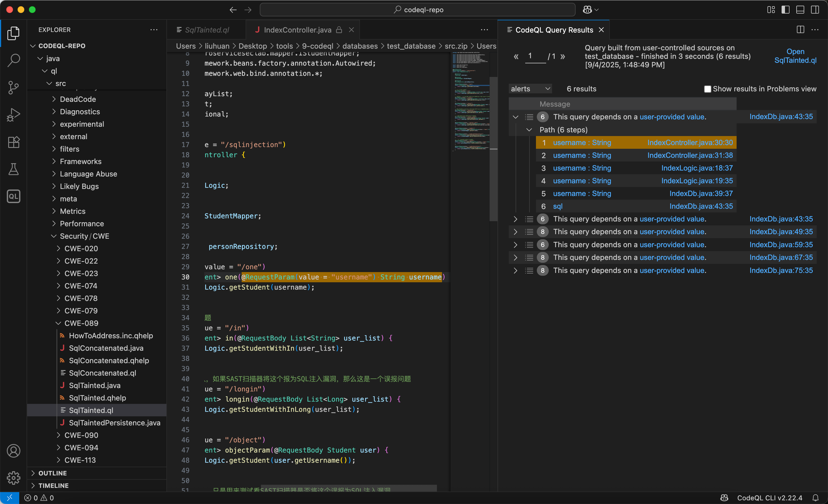Open SqlTaintedPersistence.java in the explorer
Viewport: 828px width, 504px height.
[114, 423]
